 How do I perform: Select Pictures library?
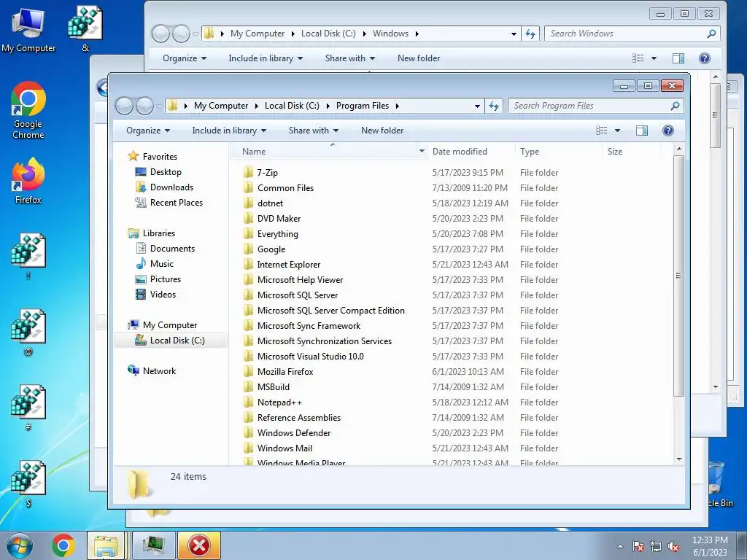click(x=166, y=279)
